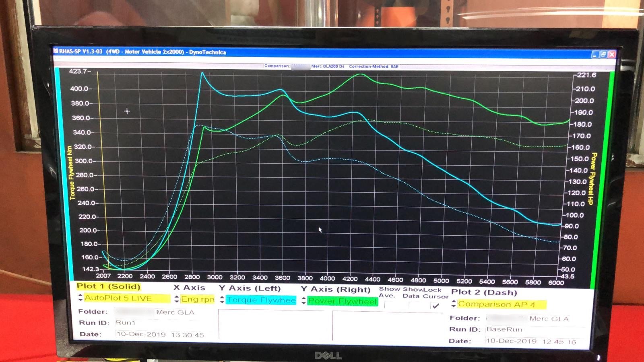Click the Torque Flywheel Nm axis label

(x=71, y=173)
